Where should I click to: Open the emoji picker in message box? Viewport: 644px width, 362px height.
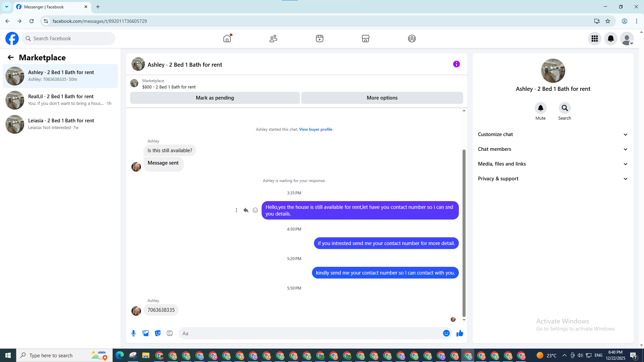(446, 333)
